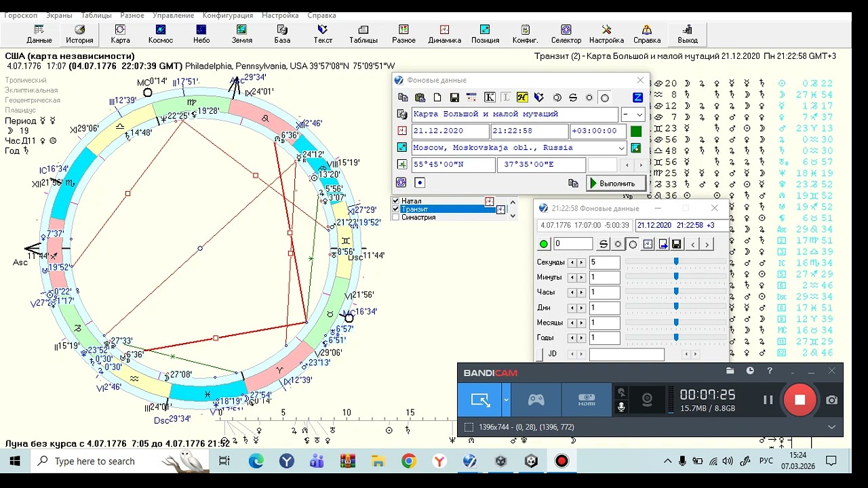
Task: Increase Часы step with right arrow
Action: pyautogui.click(x=581, y=292)
